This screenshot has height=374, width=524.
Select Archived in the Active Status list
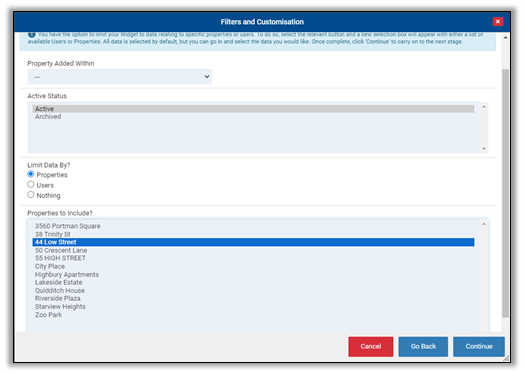[253, 117]
